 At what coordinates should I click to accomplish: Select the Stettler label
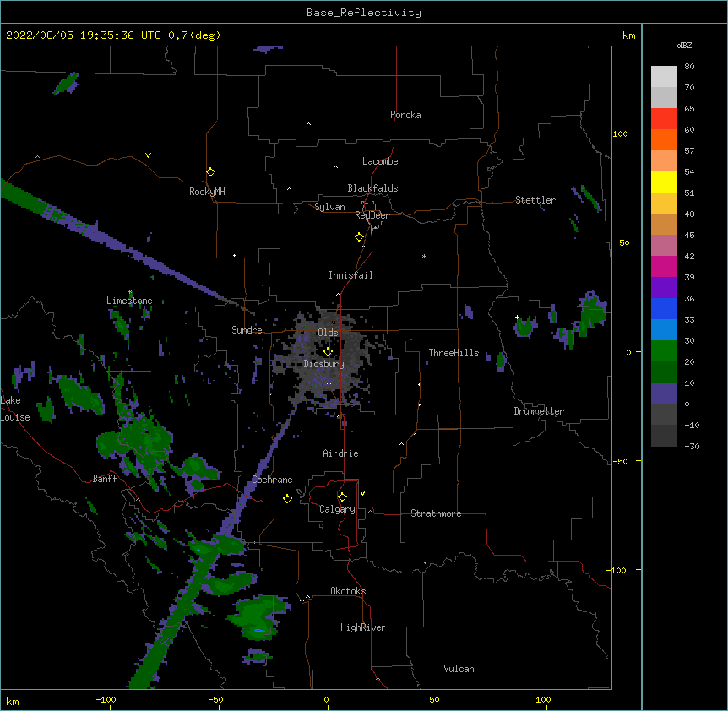(x=535, y=200)
